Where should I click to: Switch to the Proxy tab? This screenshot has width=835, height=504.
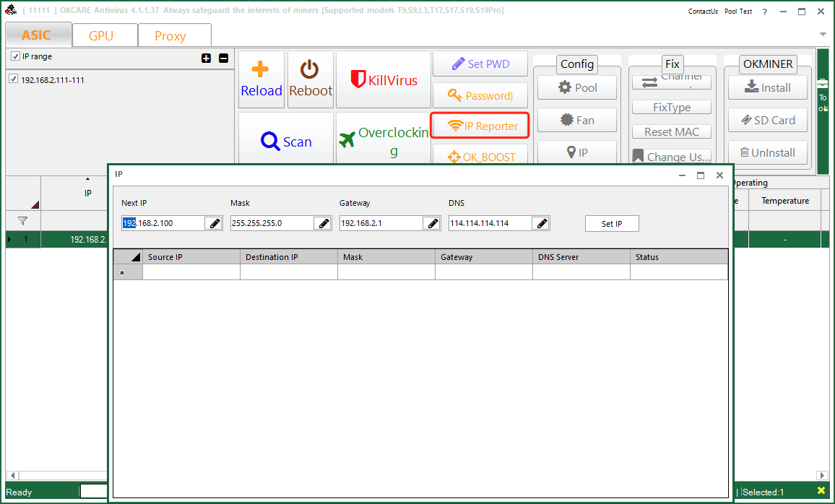[170, 35]
